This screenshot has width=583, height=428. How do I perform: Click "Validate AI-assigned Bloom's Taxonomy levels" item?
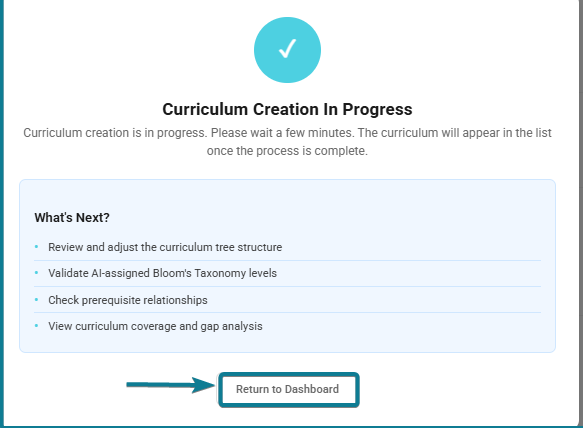point(162,273)
